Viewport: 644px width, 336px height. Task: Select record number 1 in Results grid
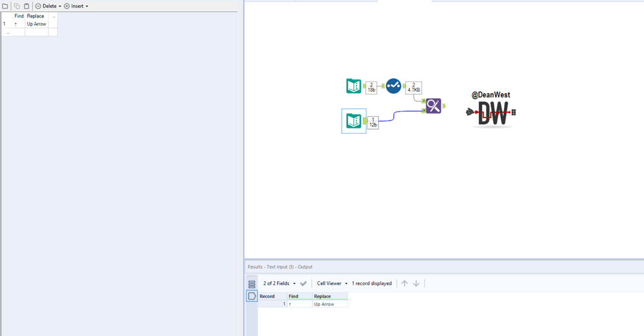(272, 304)
